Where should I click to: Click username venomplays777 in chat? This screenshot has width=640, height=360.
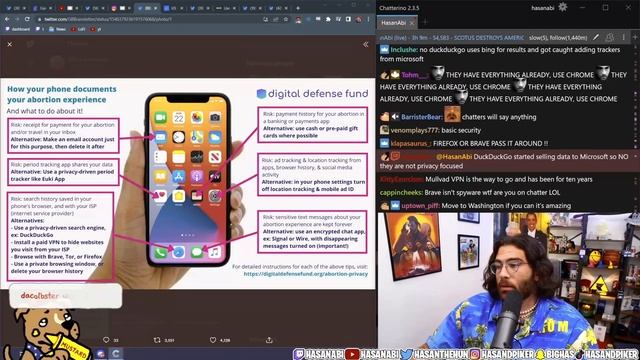414,130
